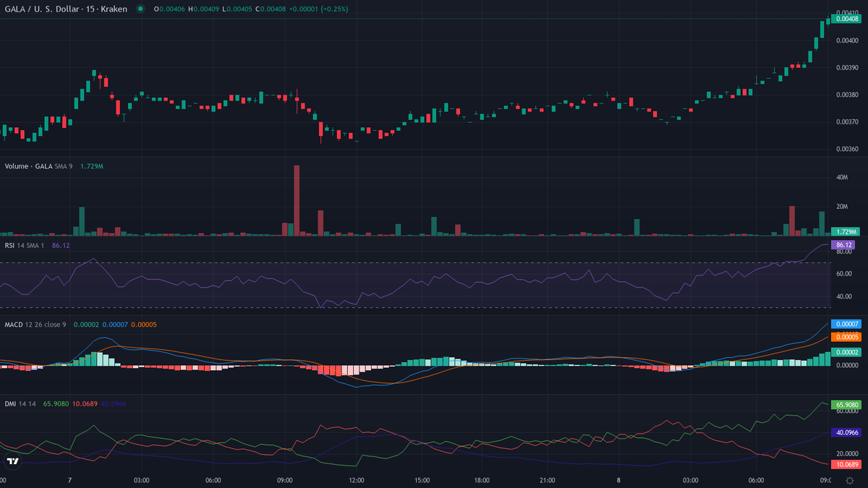The height and width of the screenshot is (488, 868).
Task: Click the volume value label 1.729M on axis
Action: click(x=847, y=231)
